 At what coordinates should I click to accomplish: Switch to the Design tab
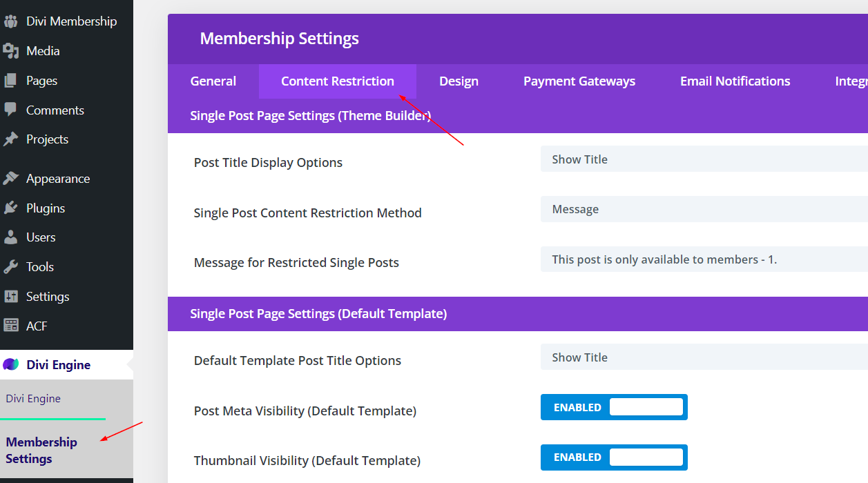click(x=459, y=81)
